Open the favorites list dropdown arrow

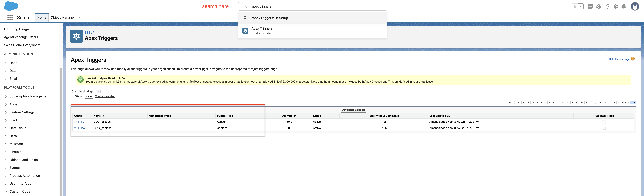coord(580,7)
